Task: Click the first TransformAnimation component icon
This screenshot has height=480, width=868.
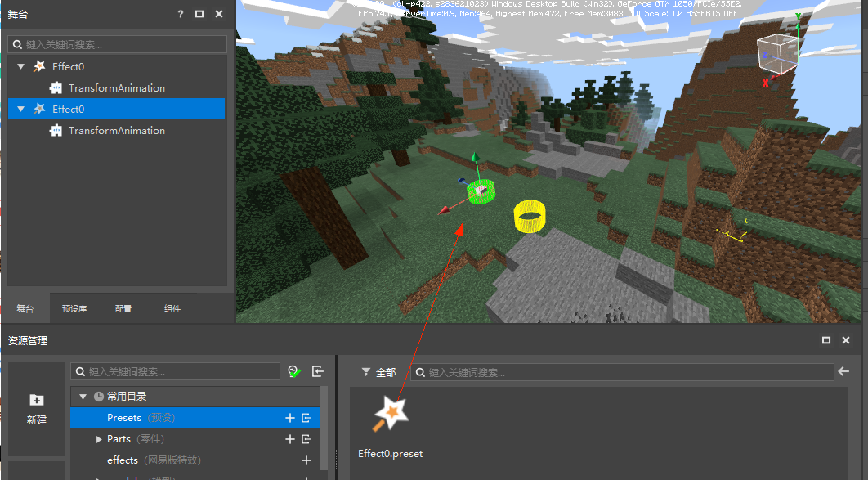Action: (x=56, y=88)
